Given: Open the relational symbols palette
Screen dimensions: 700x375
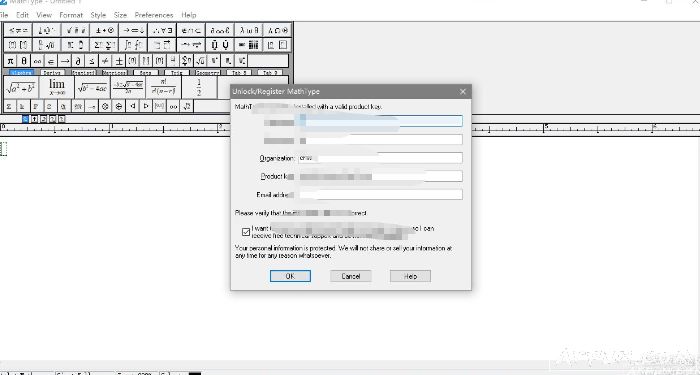Looking at the screenshot, I should [18, 30].
